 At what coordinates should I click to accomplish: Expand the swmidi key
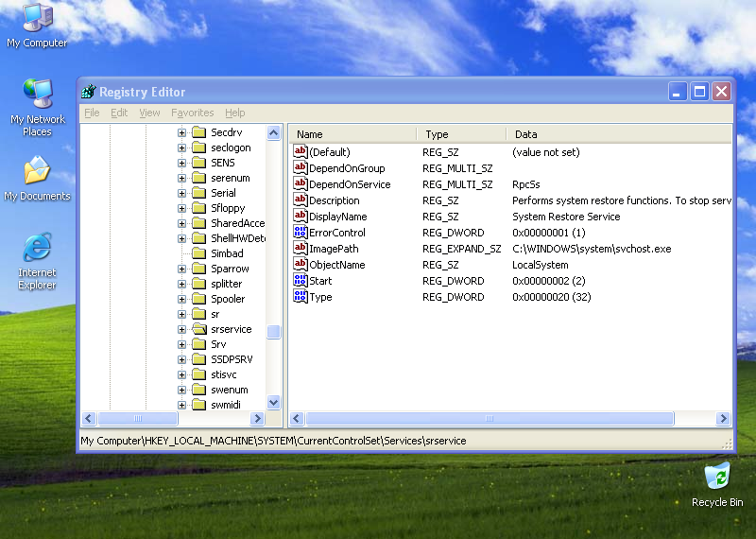tap(181, 405)
